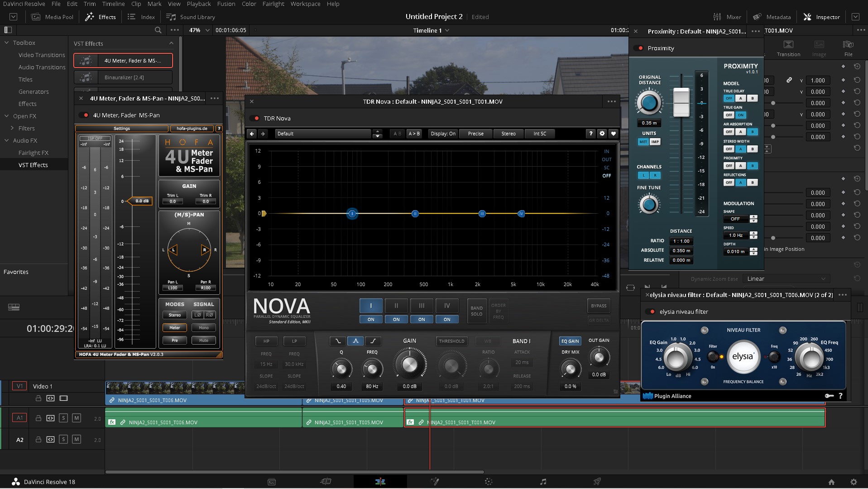Open the Fusion menu
This screenshot has width=868, height=489.
point(226,4)
